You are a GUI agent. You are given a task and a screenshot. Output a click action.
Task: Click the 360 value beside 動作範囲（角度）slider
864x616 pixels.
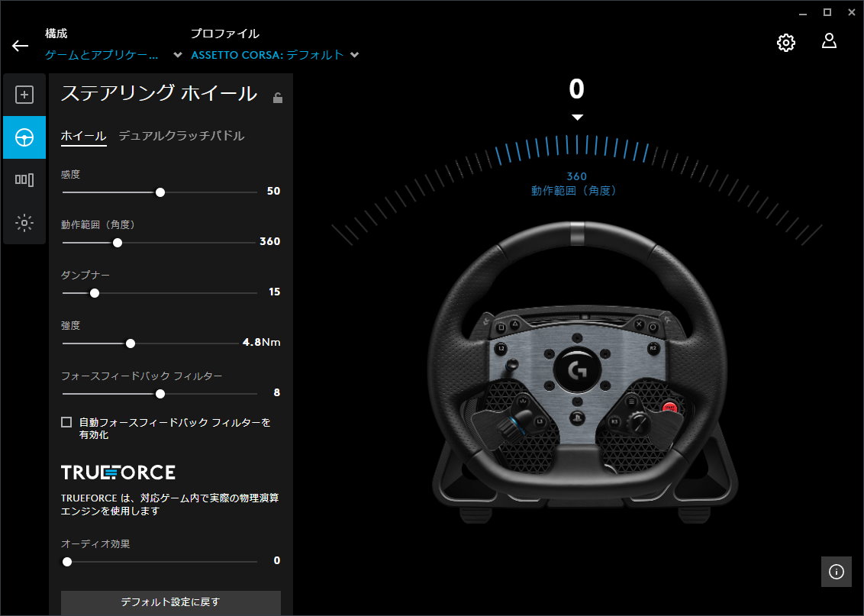pos(270,241)
